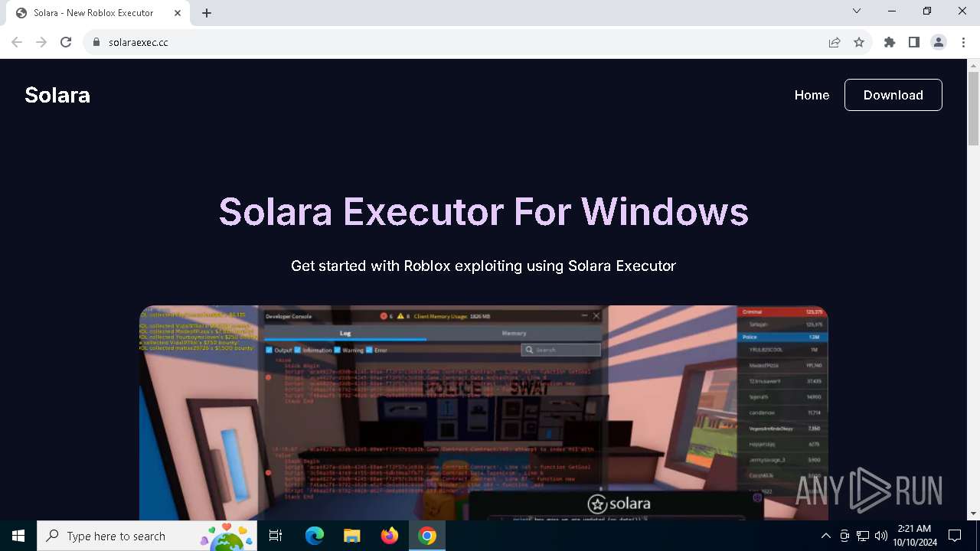
Task: Click the volume speaker tray icon
Action: click(x=881, y=536)
